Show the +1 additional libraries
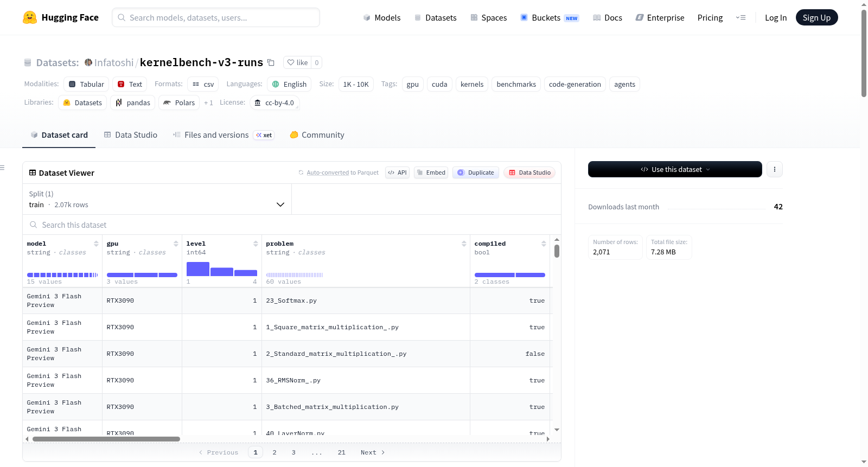 (208, 103)
